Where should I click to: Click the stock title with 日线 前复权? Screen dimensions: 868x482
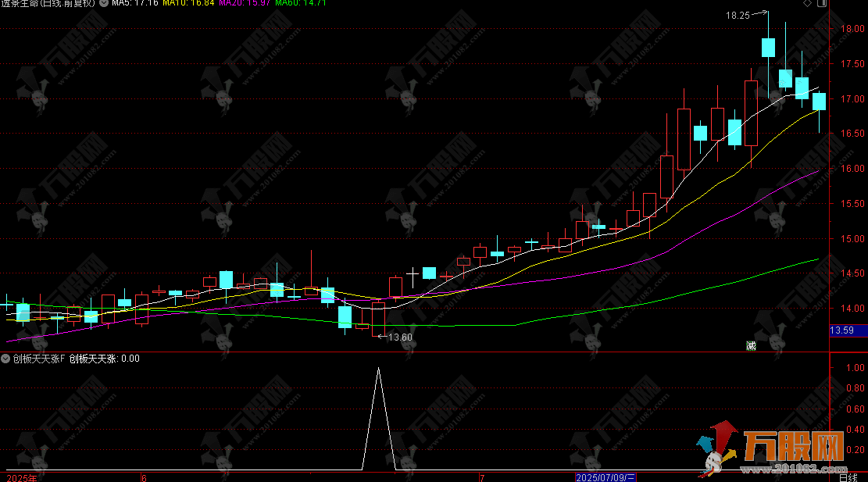point(48,3)
